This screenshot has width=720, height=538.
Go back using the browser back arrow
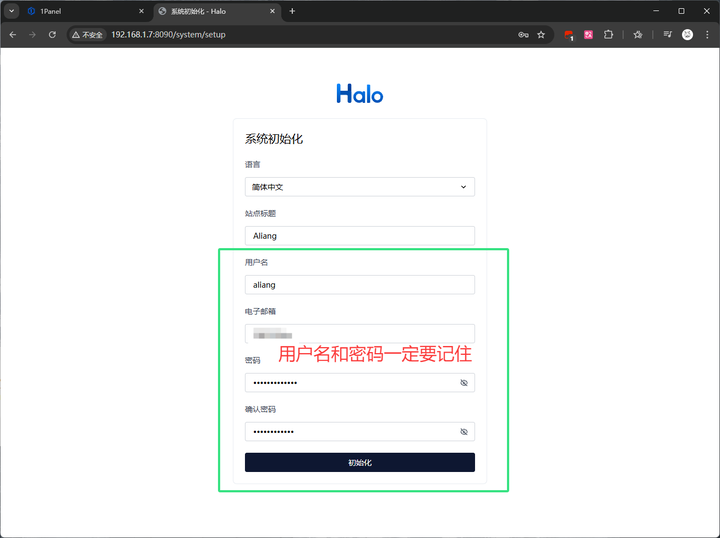[x=13, y=34]
